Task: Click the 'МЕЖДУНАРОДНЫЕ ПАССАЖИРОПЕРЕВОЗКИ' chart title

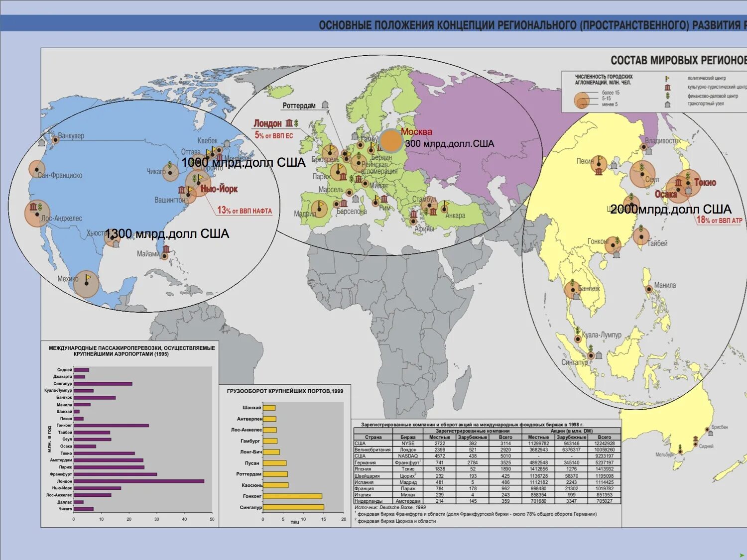Action: coord(132,351)
